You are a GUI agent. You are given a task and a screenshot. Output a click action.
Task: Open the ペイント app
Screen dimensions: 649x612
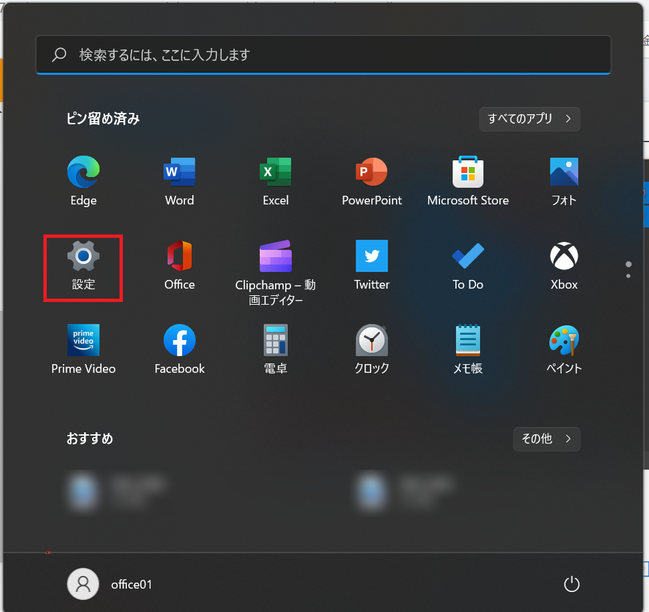(564, 350)
